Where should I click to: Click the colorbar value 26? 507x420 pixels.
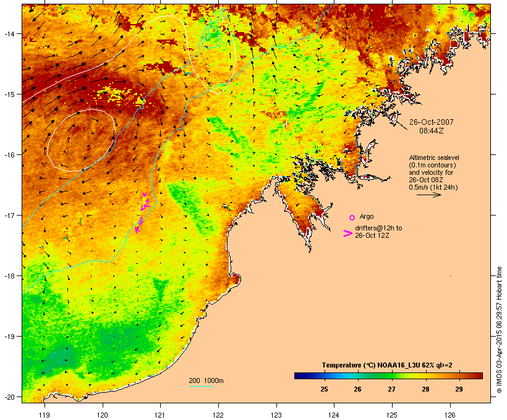[x=357, y=389]
